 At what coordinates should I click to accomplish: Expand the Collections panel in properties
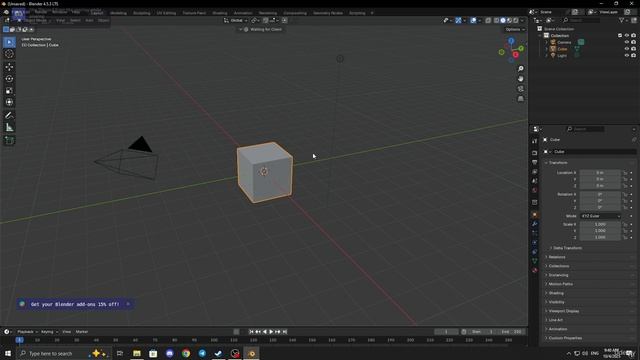(x=559, y=266)
